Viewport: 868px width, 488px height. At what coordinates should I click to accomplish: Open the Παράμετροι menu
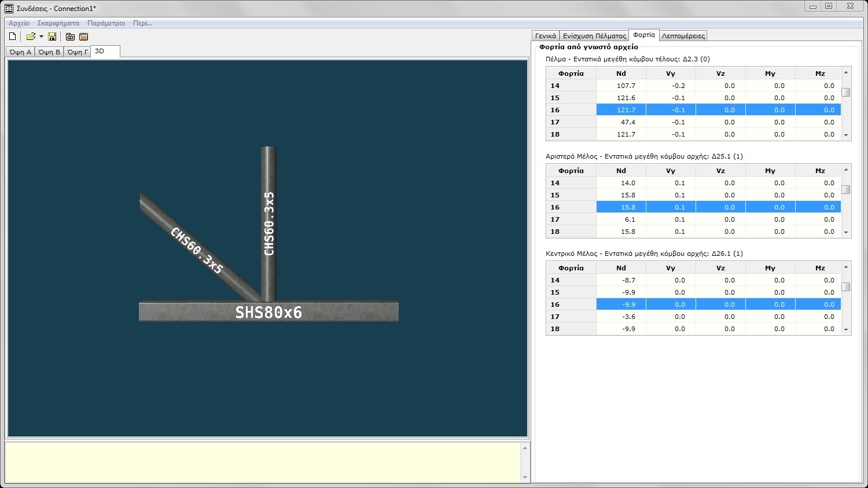(x=106, y=23)
